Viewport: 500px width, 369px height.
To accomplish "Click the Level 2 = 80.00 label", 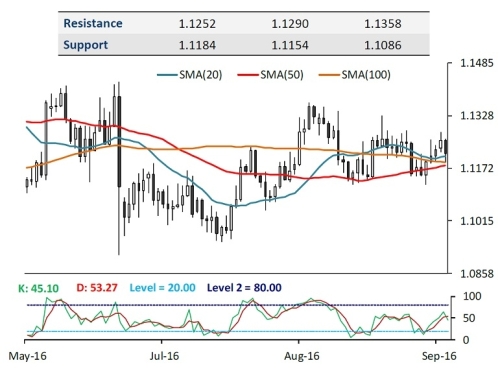I will [244, 287].
